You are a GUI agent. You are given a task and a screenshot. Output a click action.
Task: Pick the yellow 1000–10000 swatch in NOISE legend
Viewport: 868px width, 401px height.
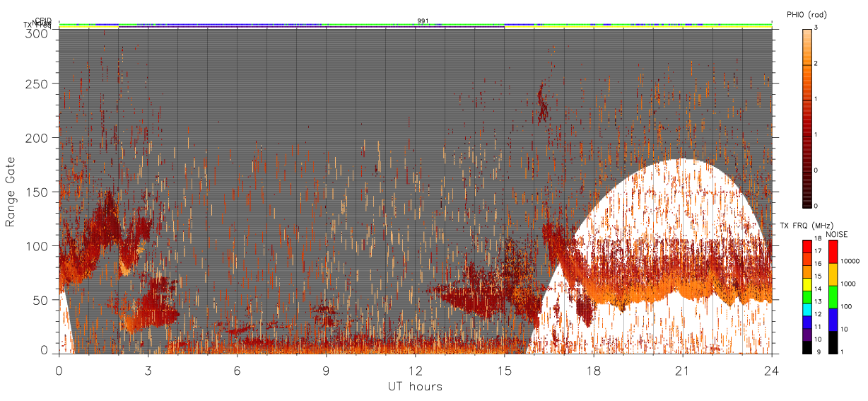click(x=833, y=274)
